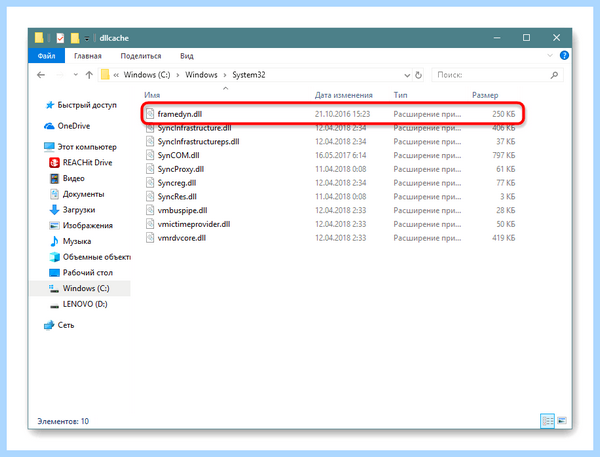This screenshot has width=600, height=457.
Task: Refresh the System32 folder view
Action: [x=419, y=75]
